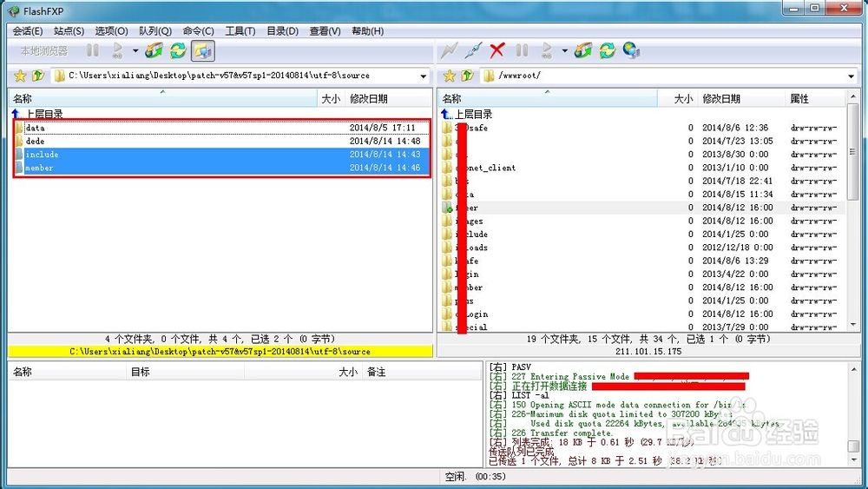The width and height of the screenshot is (868, 489).
Task: Sort local files by 修改日期 column
Action: coord(387,98)
